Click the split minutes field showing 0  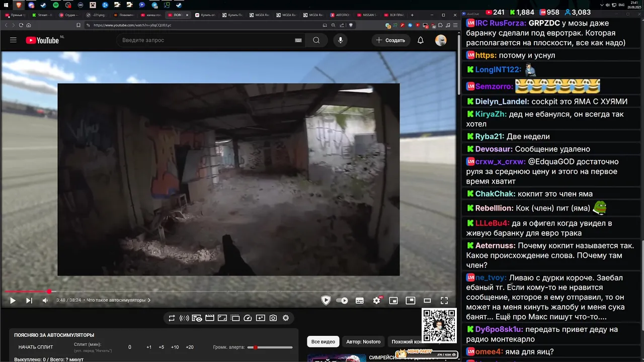point(130,347)
